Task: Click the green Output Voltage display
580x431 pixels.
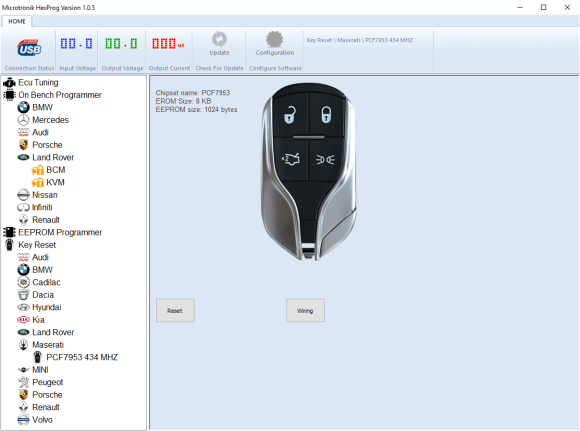Action: (x=121, y=44)
